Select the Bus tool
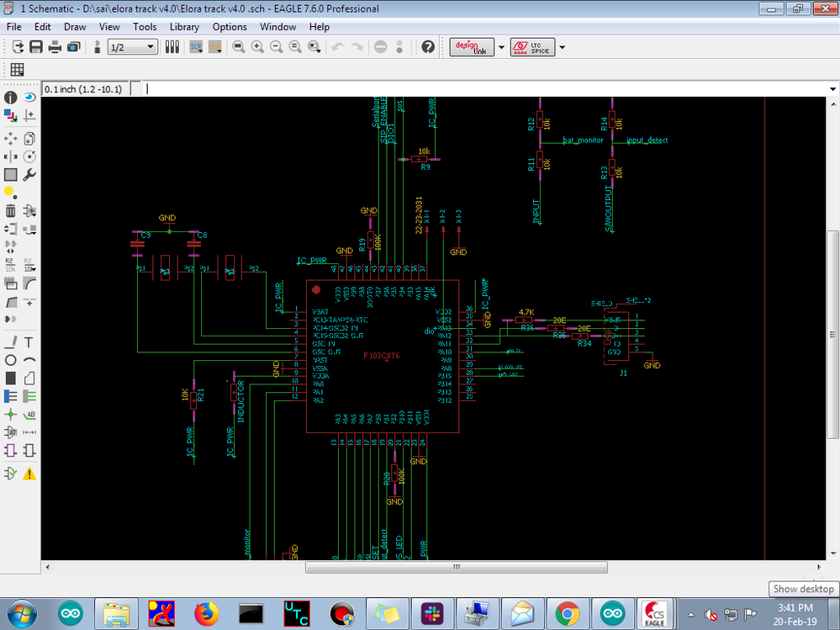Image resolution: width=840 pixels, height=630 pixels. click(x=10, y=396)
